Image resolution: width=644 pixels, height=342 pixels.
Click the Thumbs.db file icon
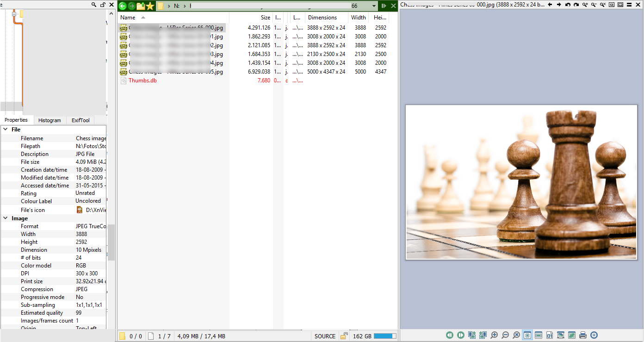(123, 81)
